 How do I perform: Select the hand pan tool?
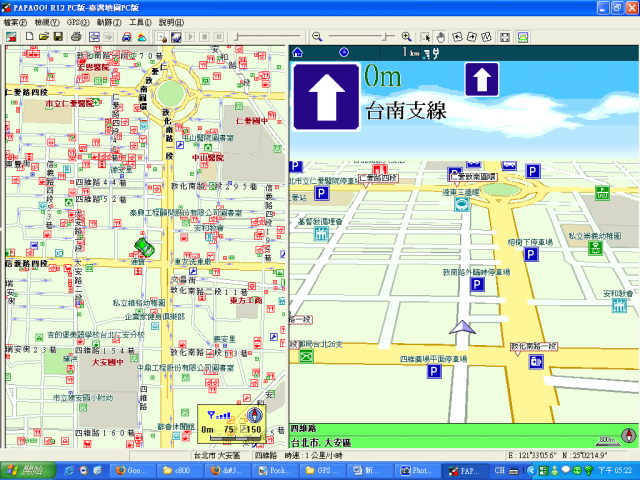coord(440,37)
